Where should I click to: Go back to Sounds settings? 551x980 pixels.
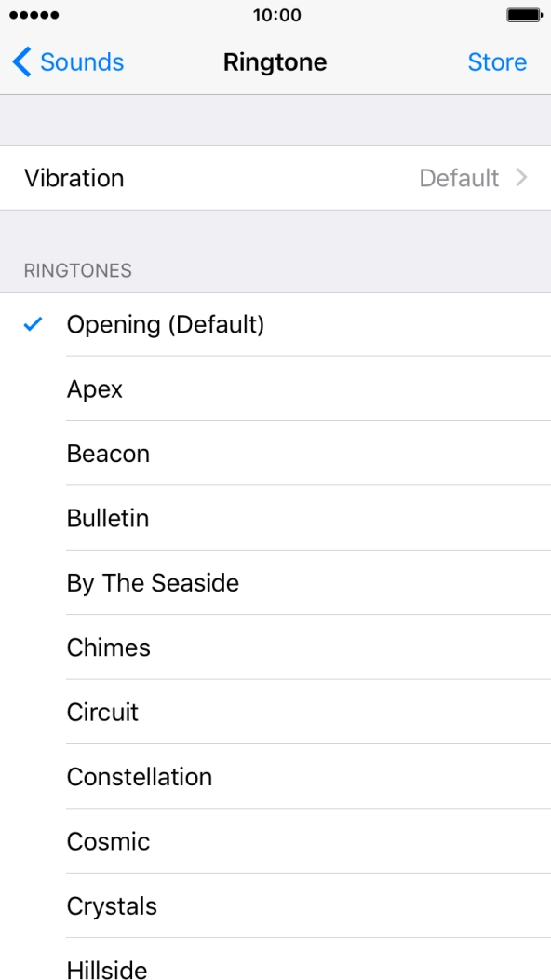point(67,61)
